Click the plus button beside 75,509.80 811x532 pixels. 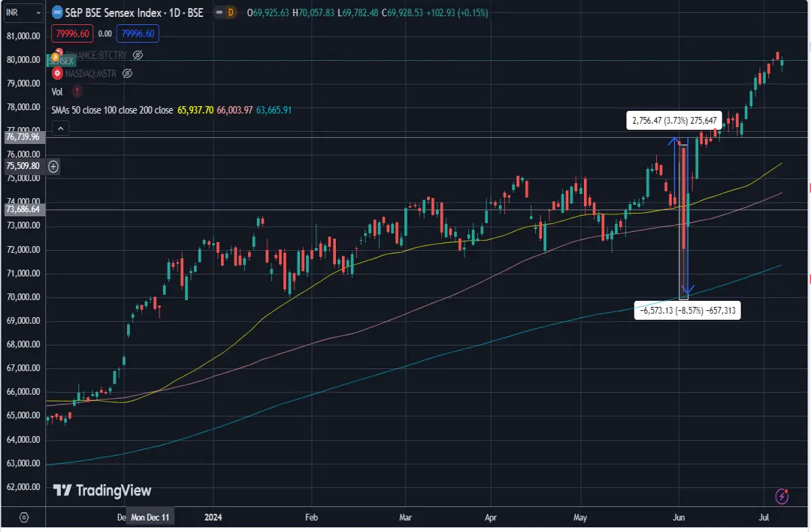(x=53, y=166)
